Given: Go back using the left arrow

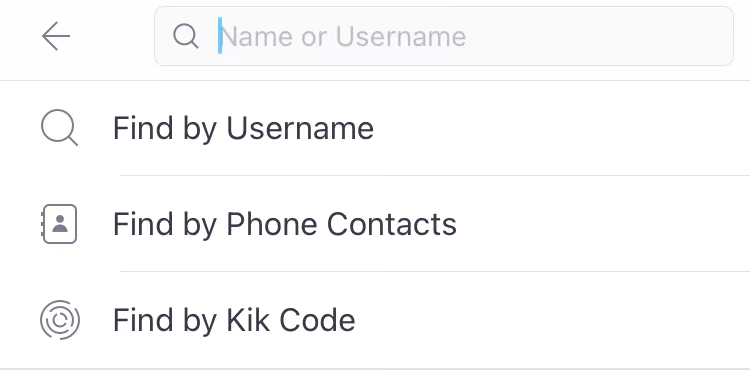Looking at the screenshot, I should coord(56,36).
